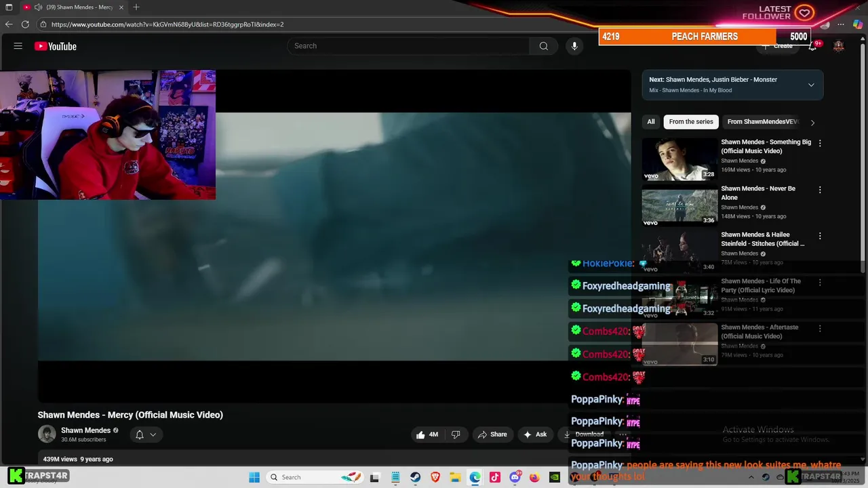Reload the page with the refresh icon
Viewport: 868px width, 488px height.
click(x=25, y=24)
